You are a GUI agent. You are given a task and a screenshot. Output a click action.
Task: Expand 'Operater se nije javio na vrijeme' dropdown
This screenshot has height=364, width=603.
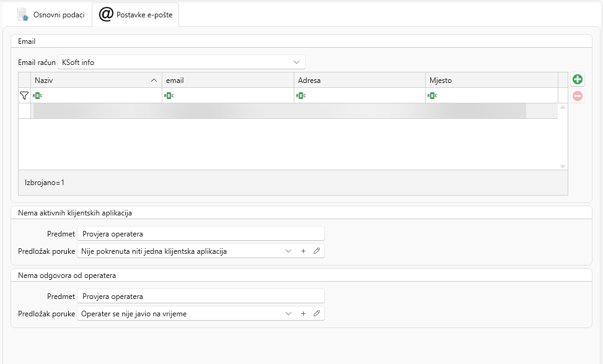point(288,314)
